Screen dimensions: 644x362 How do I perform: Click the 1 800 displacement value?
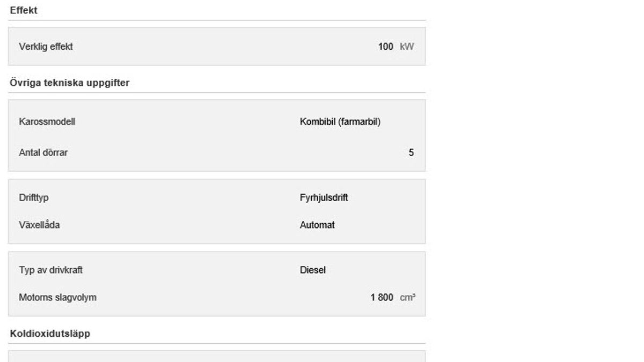[382, 297]
